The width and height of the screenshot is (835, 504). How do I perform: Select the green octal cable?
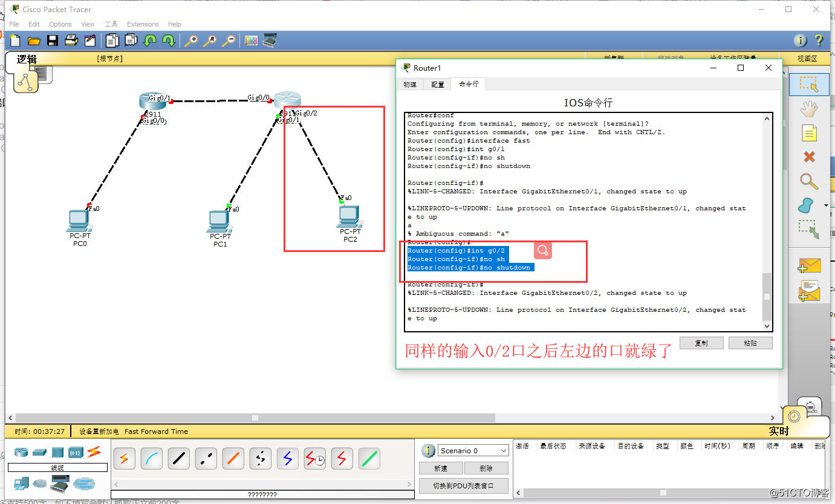tap(369, 459)
